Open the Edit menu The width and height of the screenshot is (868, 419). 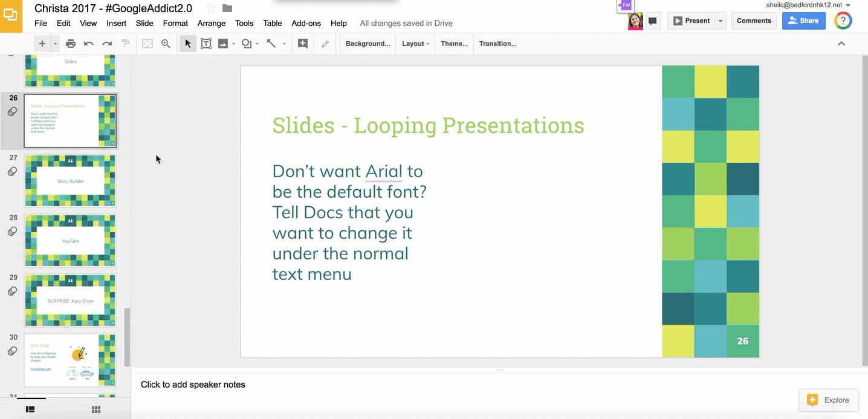tap(63, 24)
